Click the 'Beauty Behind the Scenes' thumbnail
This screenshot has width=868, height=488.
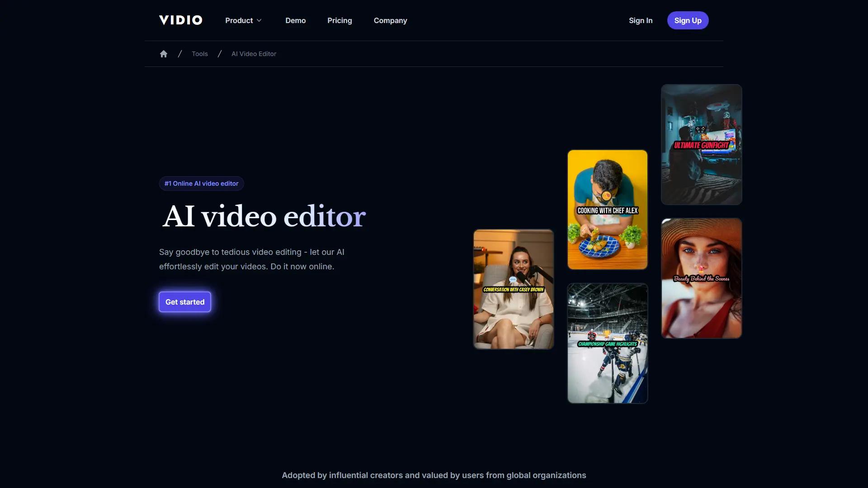pyautogui.click(x=701, y=278)
